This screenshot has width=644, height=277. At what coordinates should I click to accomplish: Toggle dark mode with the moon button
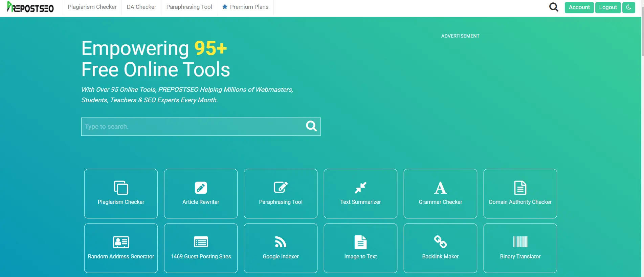pyautogui.click(x=628, y=7)
